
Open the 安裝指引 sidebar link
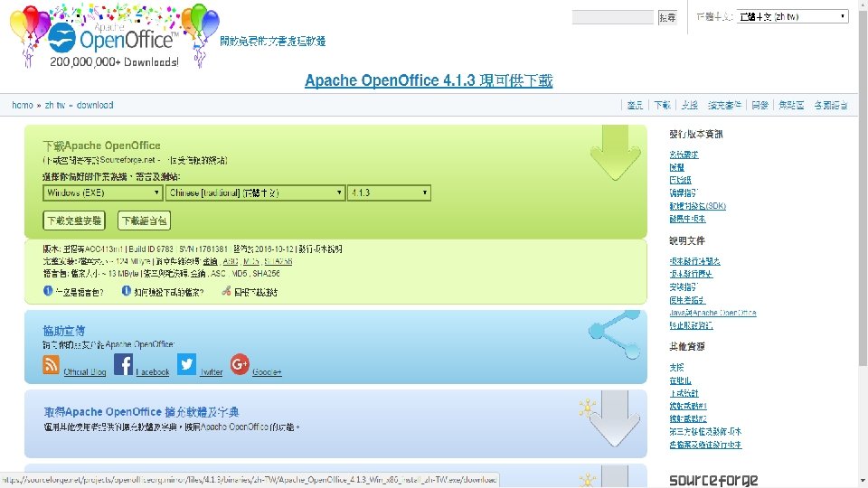pos(684,287)
